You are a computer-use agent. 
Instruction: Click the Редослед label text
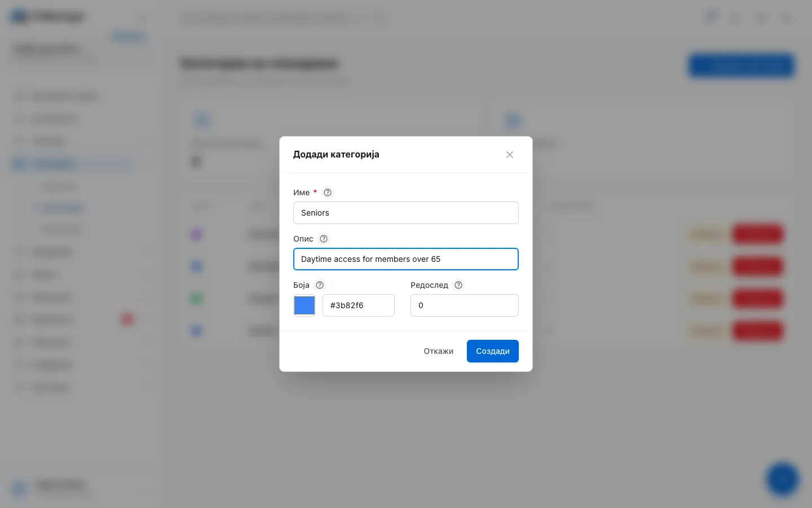pyautogui.click(x=429, y=285)
